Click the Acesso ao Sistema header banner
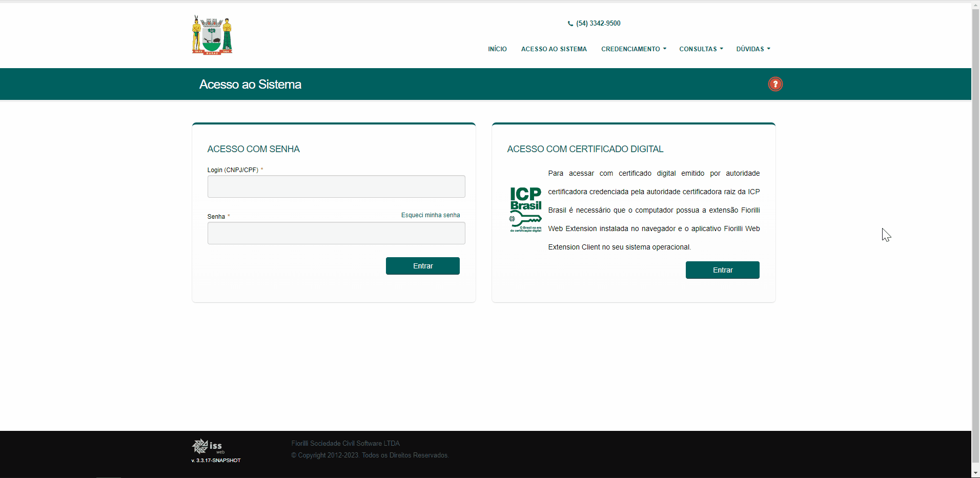 pos(250,84)
